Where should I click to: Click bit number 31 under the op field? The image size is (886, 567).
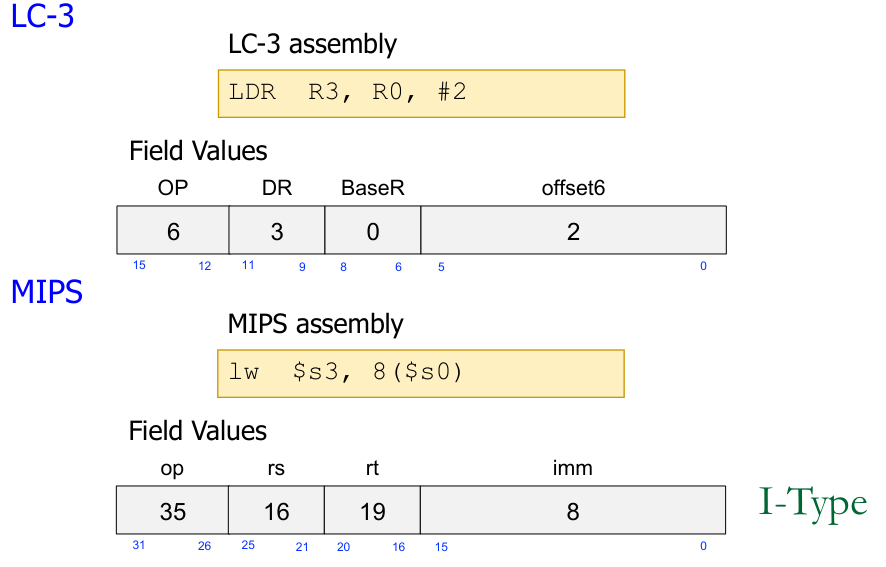[x=138, y=546]
